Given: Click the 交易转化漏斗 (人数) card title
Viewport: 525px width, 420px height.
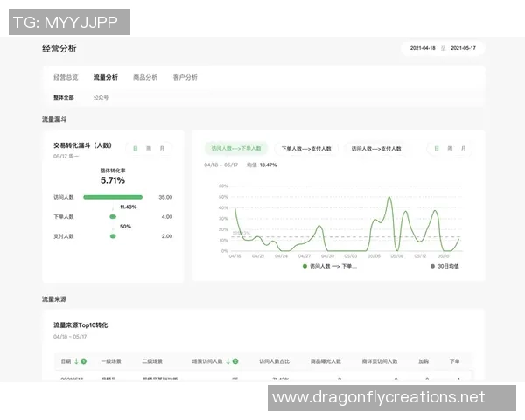Looking at the screenshot, I should (x=83, y=145).
